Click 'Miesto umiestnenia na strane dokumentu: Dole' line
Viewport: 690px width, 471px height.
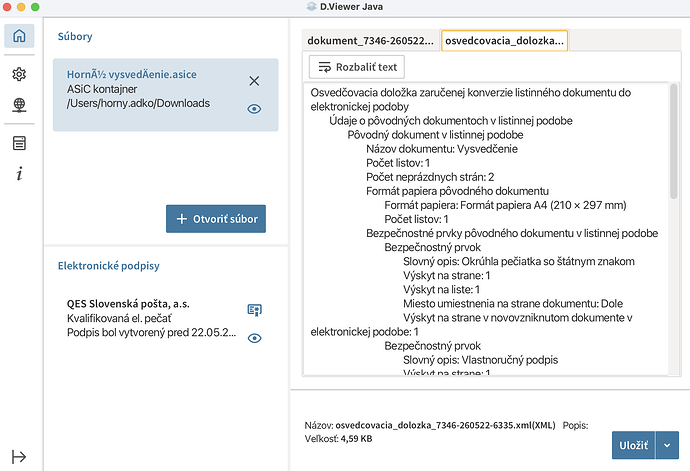(x=513, y=304)
